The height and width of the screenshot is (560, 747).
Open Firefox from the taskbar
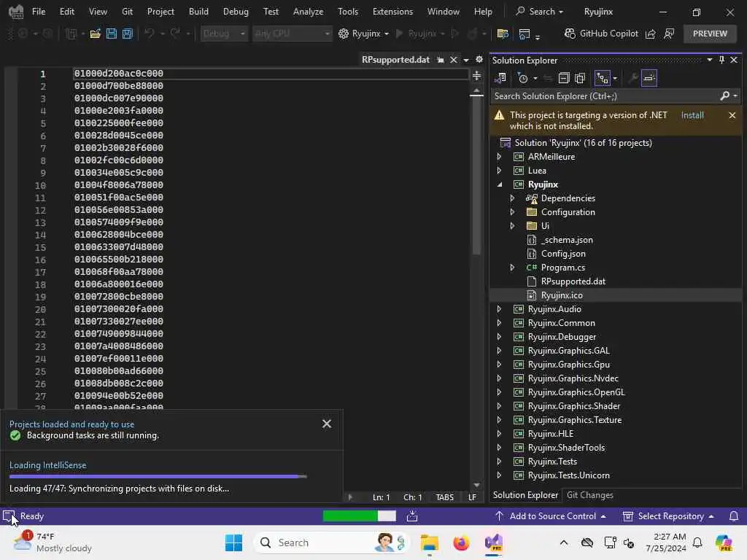pos(461,542)
